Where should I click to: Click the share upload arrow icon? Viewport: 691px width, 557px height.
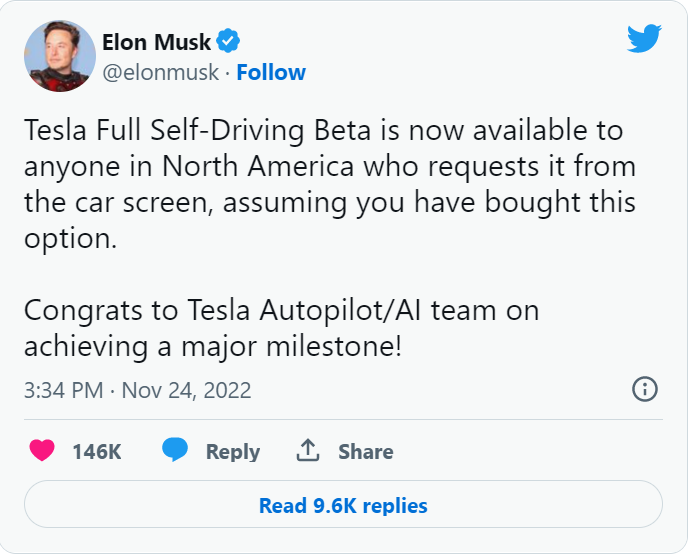tap(307, 451)
